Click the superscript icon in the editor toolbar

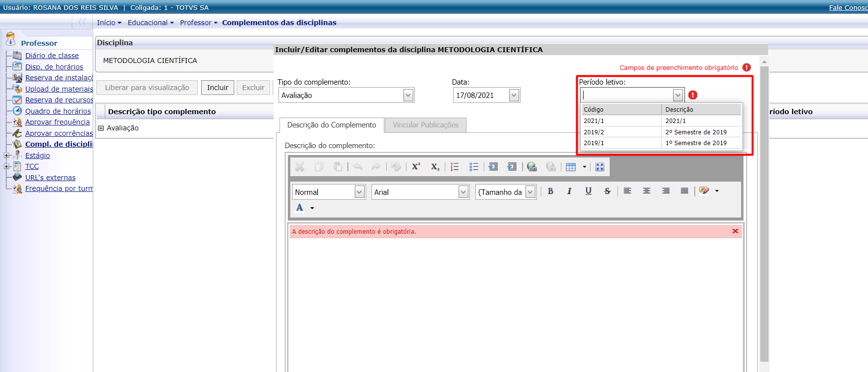tap(416, 166)
